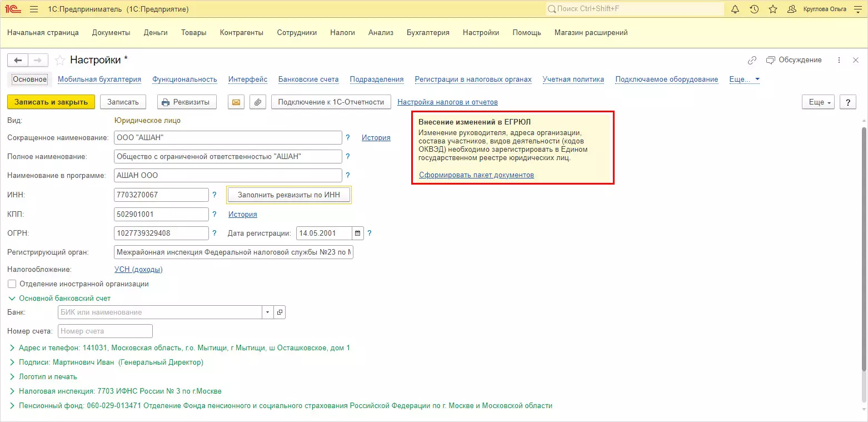Open favorites star in title bar
Screen dimensions: 868x422
pos(772,9)
